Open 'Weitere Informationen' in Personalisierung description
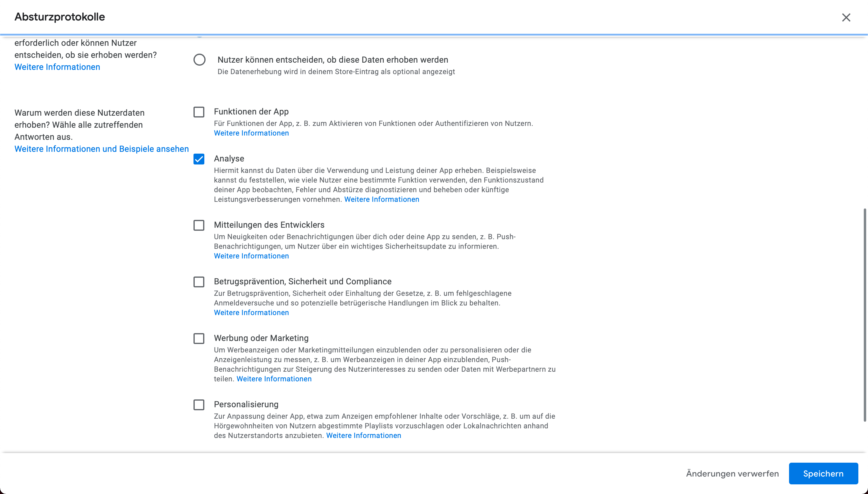The image size is (868, 494). point(363,435)
